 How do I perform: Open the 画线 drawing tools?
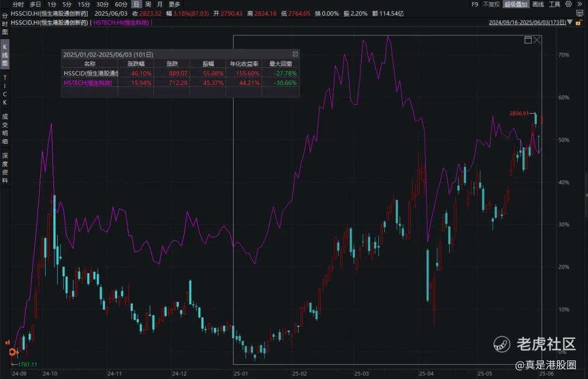click(x=538, y=4)
